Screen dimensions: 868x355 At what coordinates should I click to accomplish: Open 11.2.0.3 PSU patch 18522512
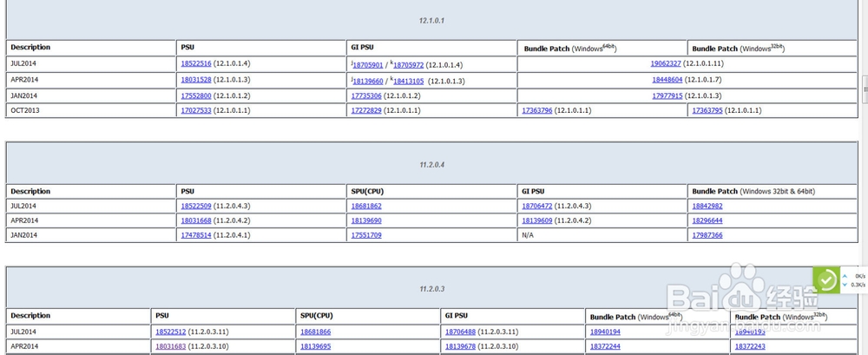coord(170,332)
